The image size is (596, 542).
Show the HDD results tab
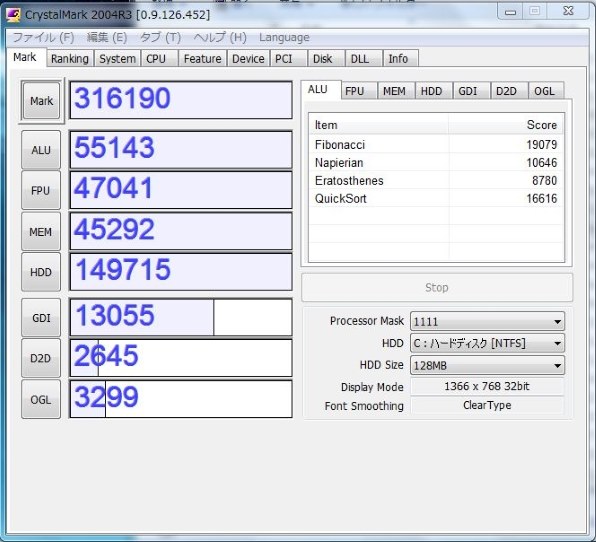click(x=434, y=91)
